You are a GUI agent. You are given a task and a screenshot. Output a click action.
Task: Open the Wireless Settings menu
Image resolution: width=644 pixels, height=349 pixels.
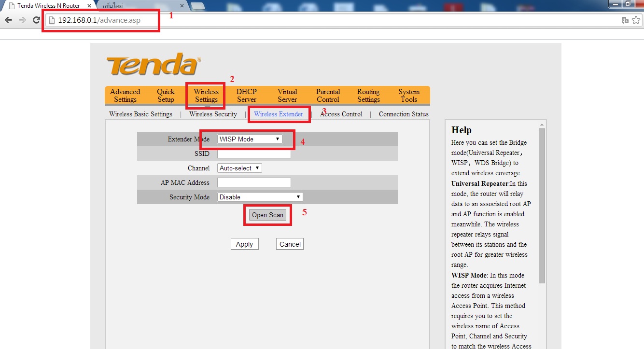(206, 96)
